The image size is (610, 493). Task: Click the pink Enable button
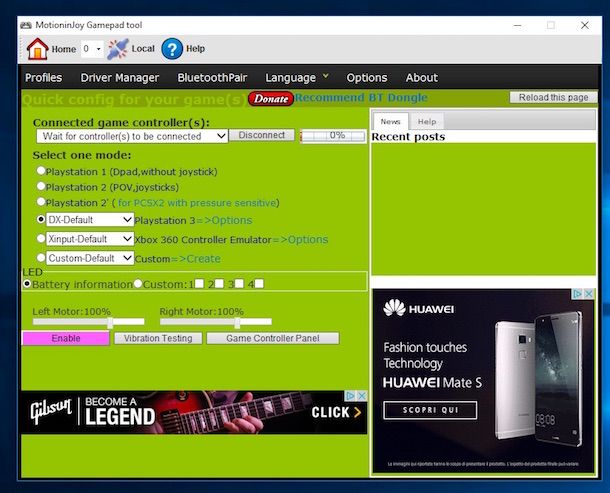[66, 338]
